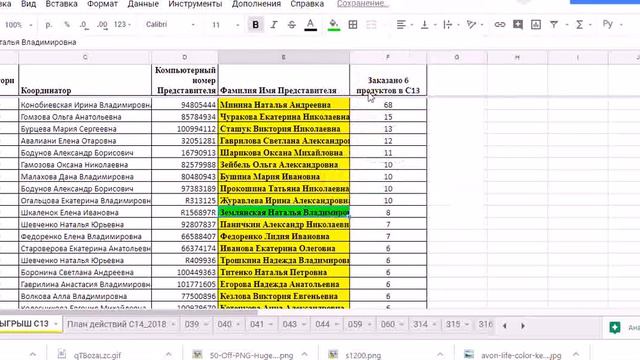Toggle bold formatting

[x=256, y=25]
